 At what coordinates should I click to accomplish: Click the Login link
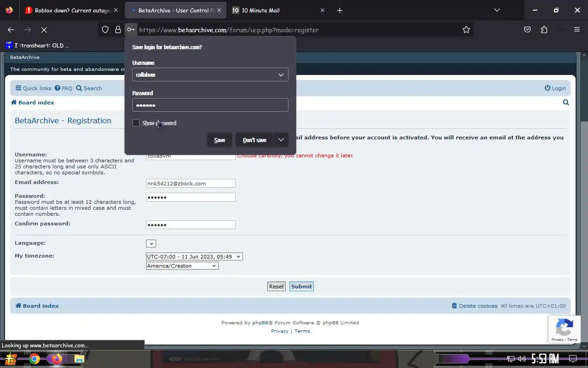(x=555, y=88)
